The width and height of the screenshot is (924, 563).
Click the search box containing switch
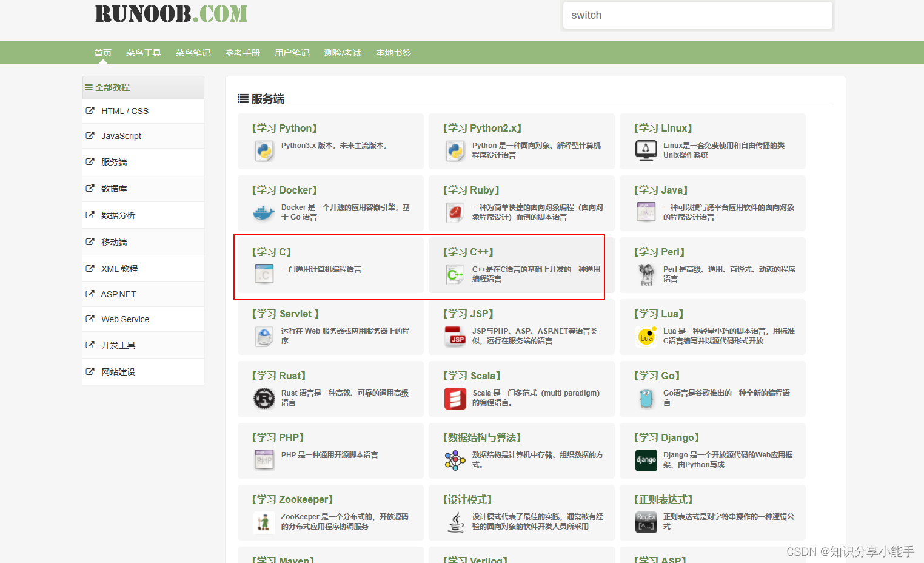pyautogui.click(x=697, y=15)
